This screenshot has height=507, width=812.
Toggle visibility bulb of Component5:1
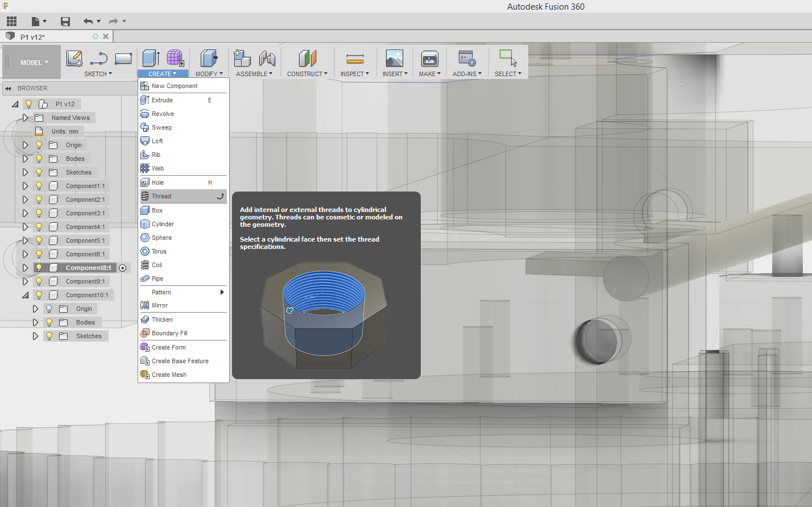[x=39, y=240]
